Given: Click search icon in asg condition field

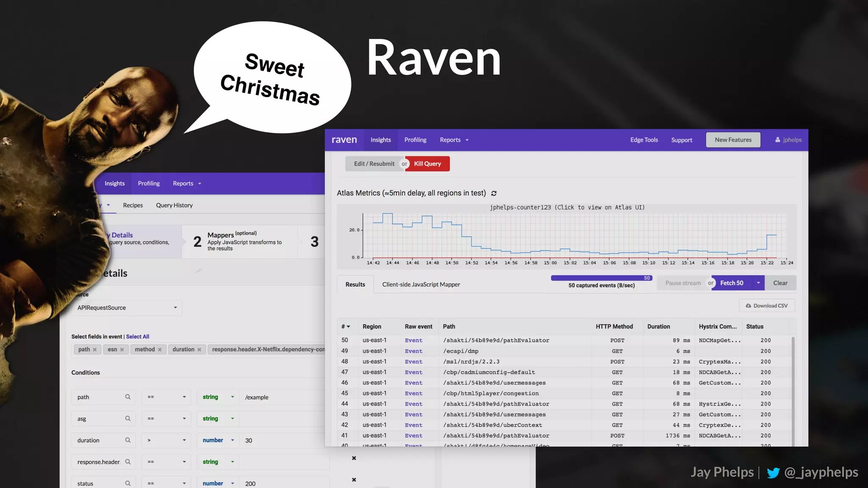Looking at the screenshot, I should tap(128, 419).
